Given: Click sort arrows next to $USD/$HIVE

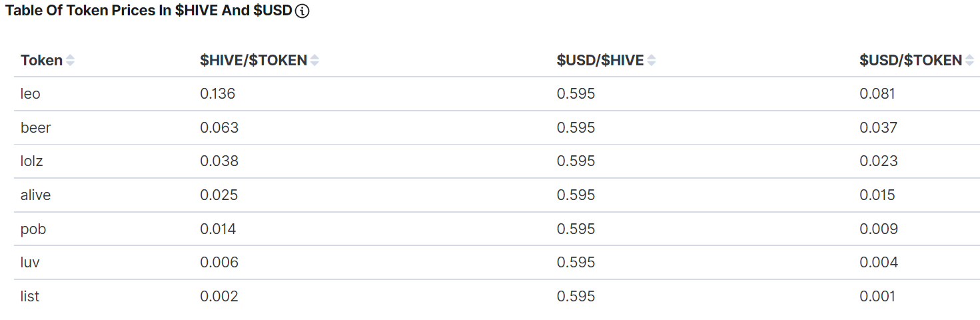Looking at the screenshot, I should (652, 61).
